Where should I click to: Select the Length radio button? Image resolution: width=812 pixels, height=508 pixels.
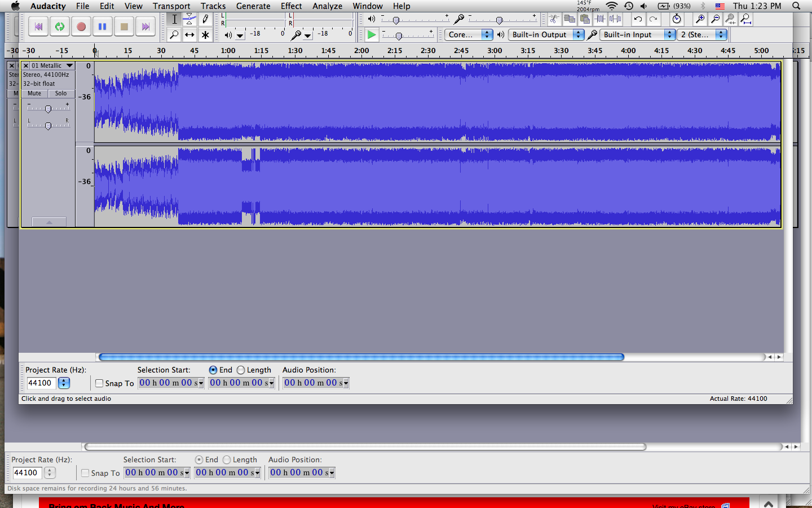tap(241, 370)
